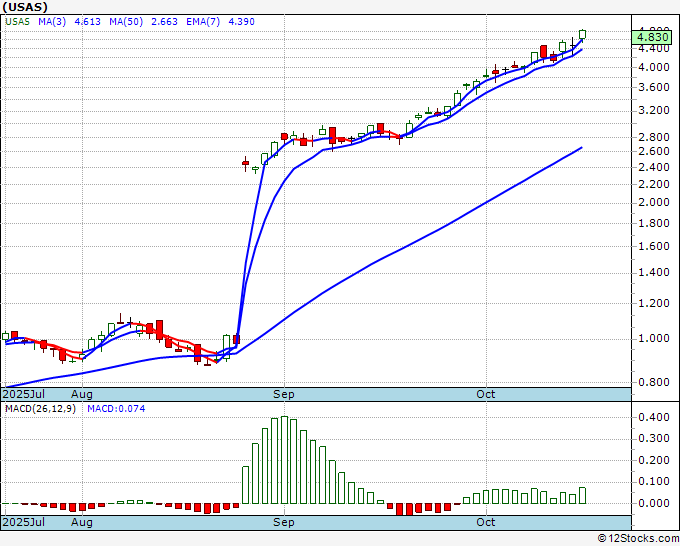Click the 0.400 MACD axis label
This screenshot has height=546, width=680.
point(654,417)
